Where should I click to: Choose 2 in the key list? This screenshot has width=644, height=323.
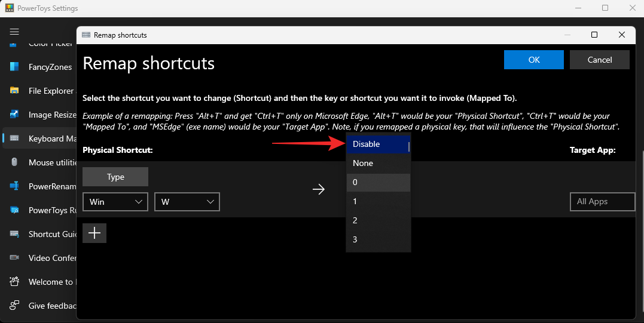(x=378, y=220)
